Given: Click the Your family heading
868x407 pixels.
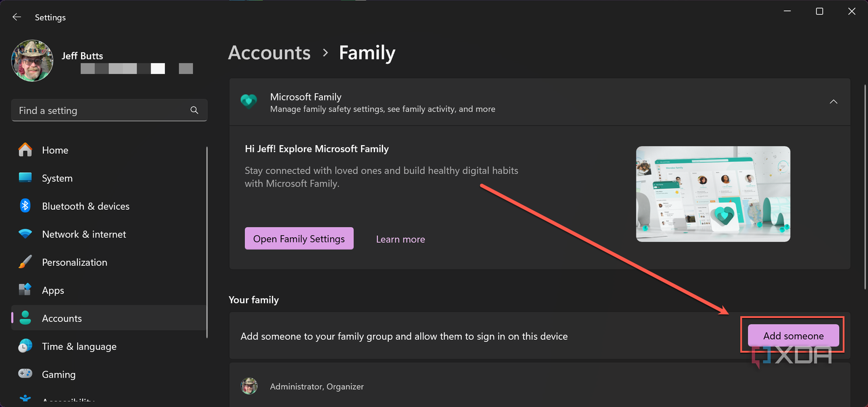Looking at the screenshot, I should (253, 300).
